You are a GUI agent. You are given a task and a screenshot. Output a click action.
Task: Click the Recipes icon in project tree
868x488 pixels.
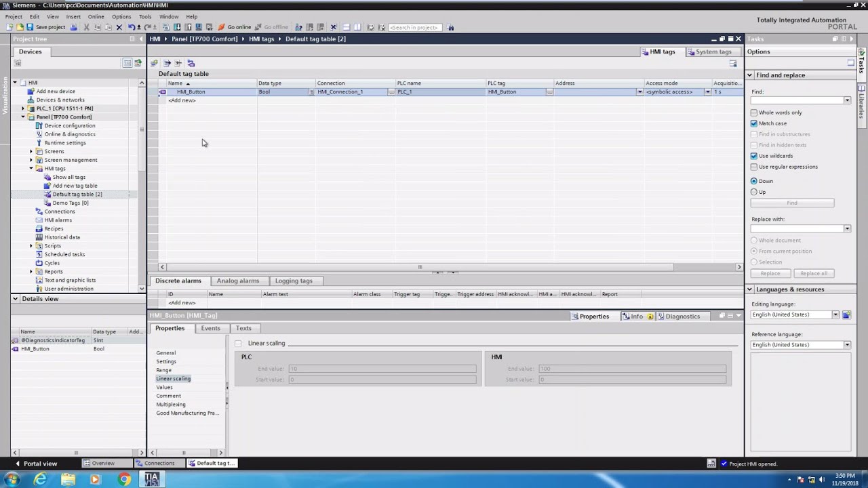click(x=39, y=228)
